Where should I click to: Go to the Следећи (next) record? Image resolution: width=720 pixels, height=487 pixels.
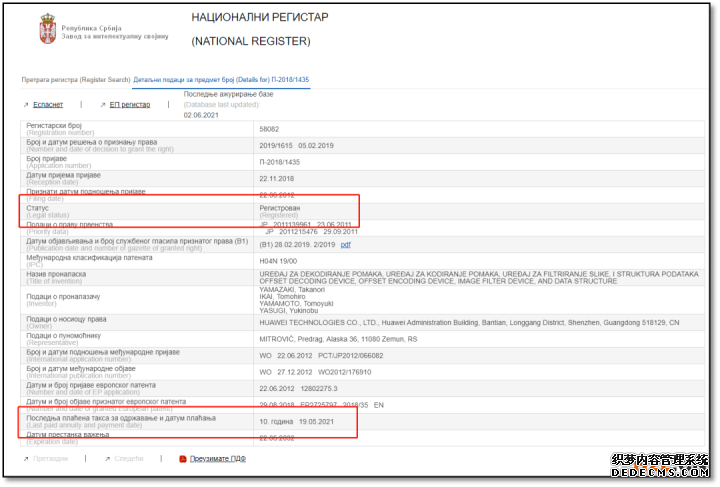[x=129, y=459]
